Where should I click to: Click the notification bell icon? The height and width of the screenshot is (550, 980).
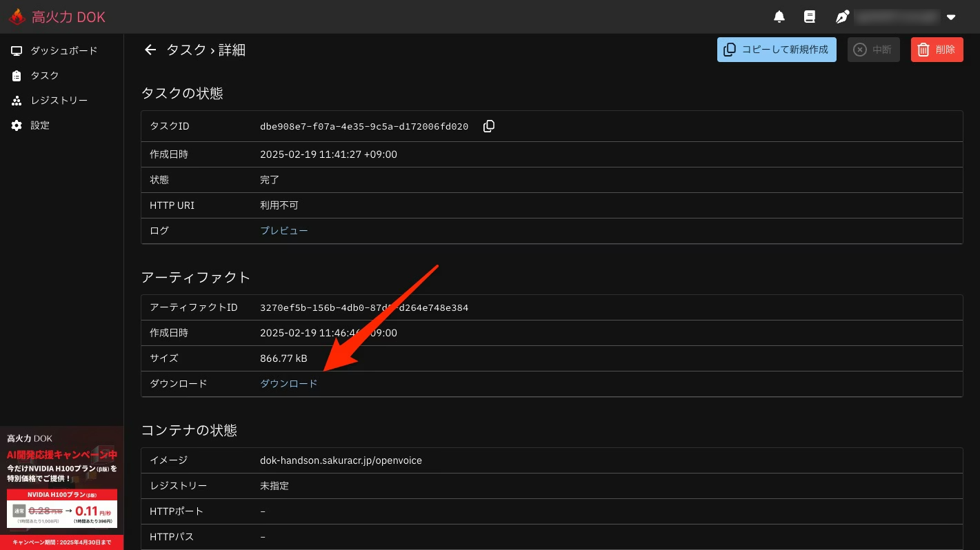(779, 17)
